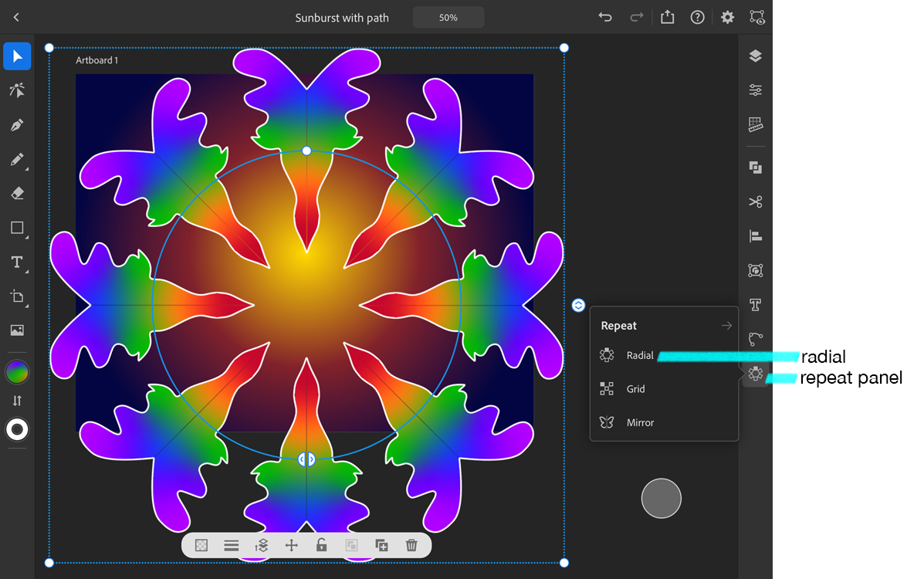Activate the Eraser tool
The width and height of the screenshot is (924, 579).
coord(17,192)
